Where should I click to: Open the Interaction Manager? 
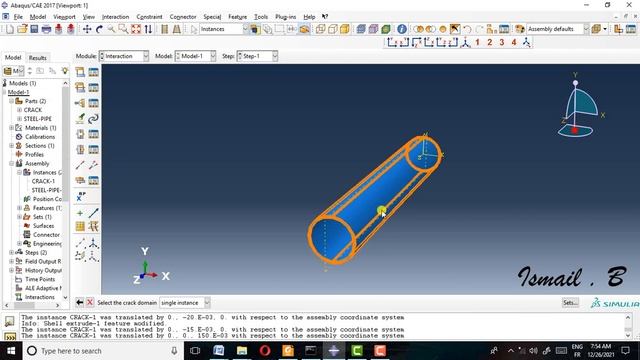[x=93, y=72]
